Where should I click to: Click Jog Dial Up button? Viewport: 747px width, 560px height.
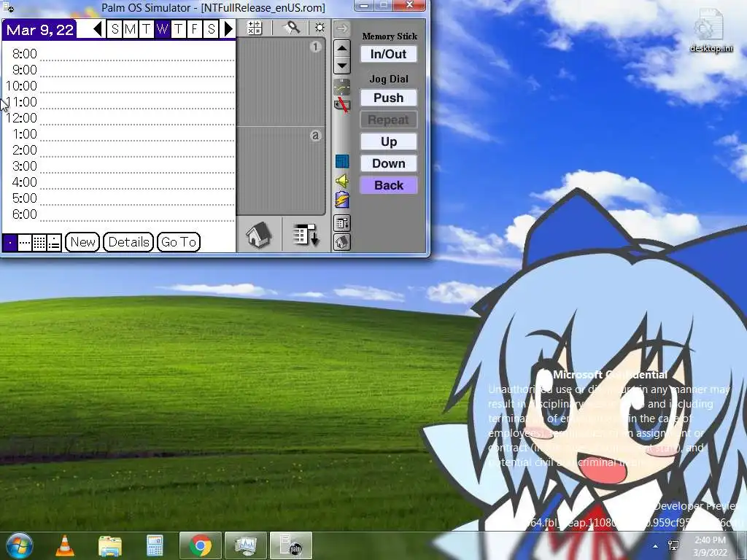388,141
